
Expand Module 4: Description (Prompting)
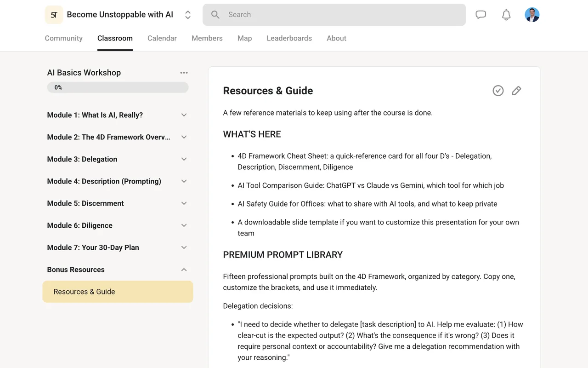pos(118,181)
